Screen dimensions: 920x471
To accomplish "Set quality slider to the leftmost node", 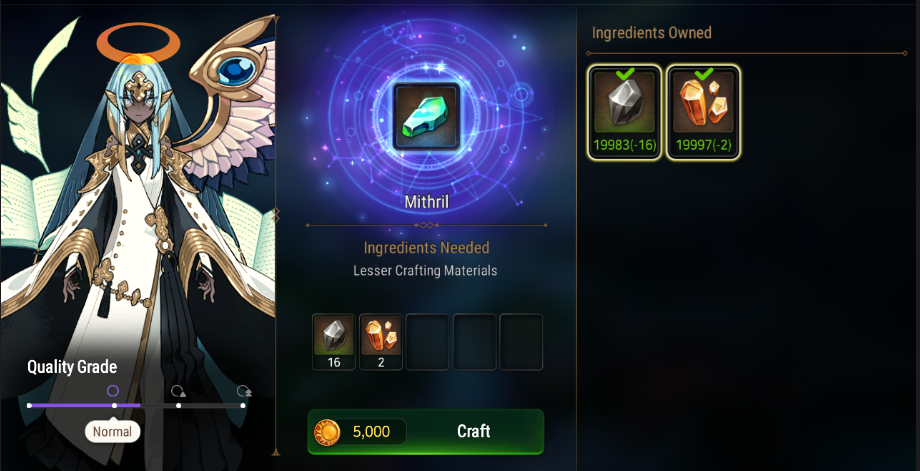I will click(29, 405).
